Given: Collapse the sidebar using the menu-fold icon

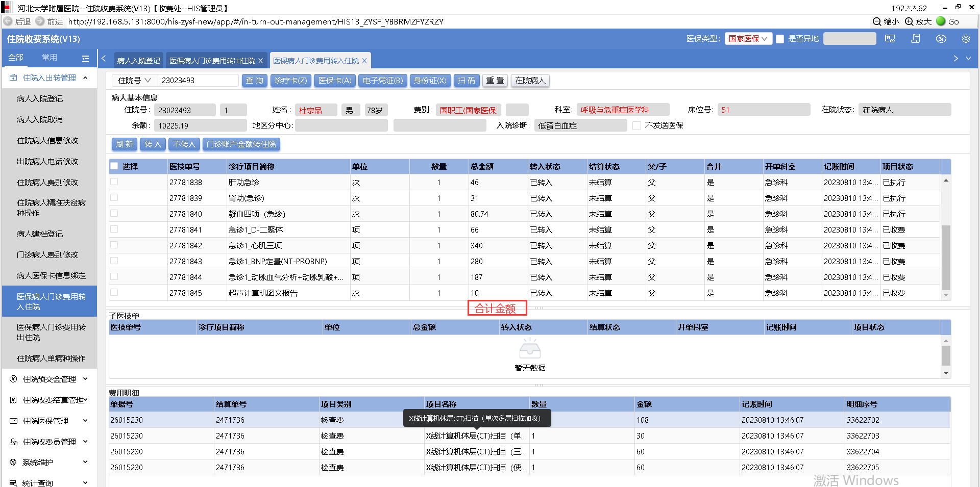Looking at the screenshot, I should (x=85, y=59).
